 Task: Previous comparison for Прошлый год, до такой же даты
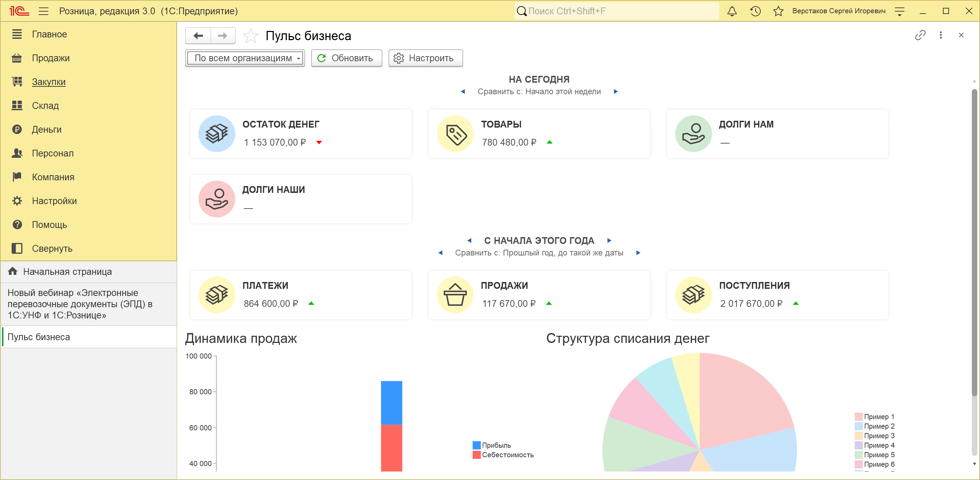[x=441, y=253]
